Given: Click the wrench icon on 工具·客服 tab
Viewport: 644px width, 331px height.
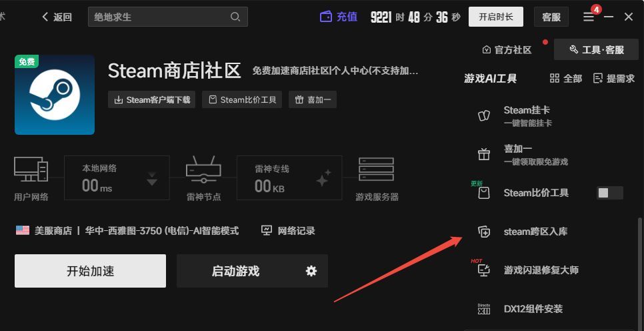Looking at the screenshot, I should (x=574, y=50).
